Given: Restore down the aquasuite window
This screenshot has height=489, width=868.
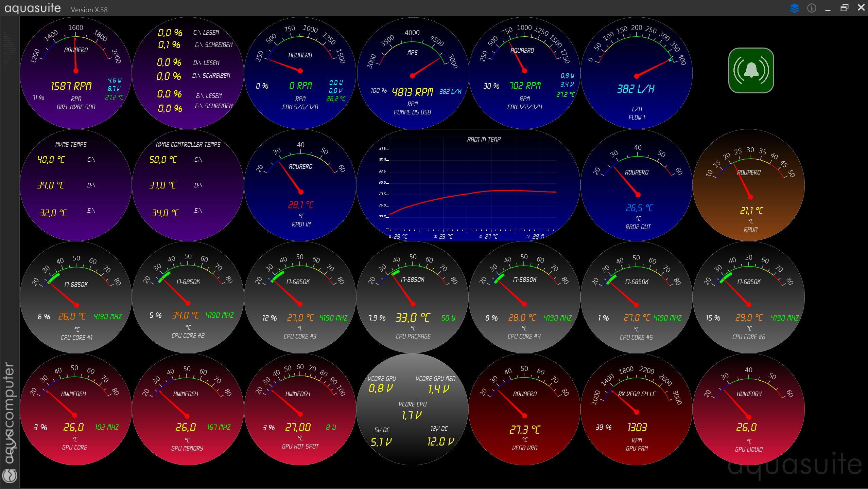Looking at the screenshot, I should pyautogui.click(x=844, y=7).
